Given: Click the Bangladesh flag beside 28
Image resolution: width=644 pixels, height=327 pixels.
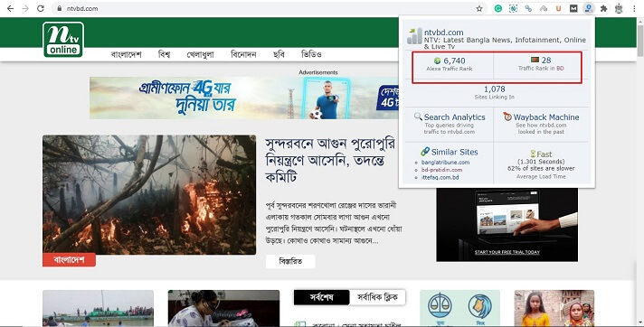Looking at the screenshot, I should pyautogui.click(x=535, y=60).
